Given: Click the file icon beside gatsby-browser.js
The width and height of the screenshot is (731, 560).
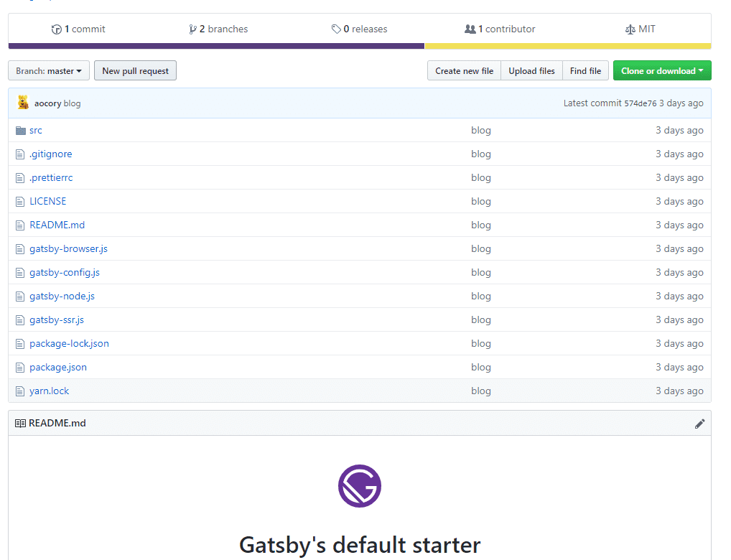Looking at the screenshot, I should pyautogui.click(x=20, y=249).
